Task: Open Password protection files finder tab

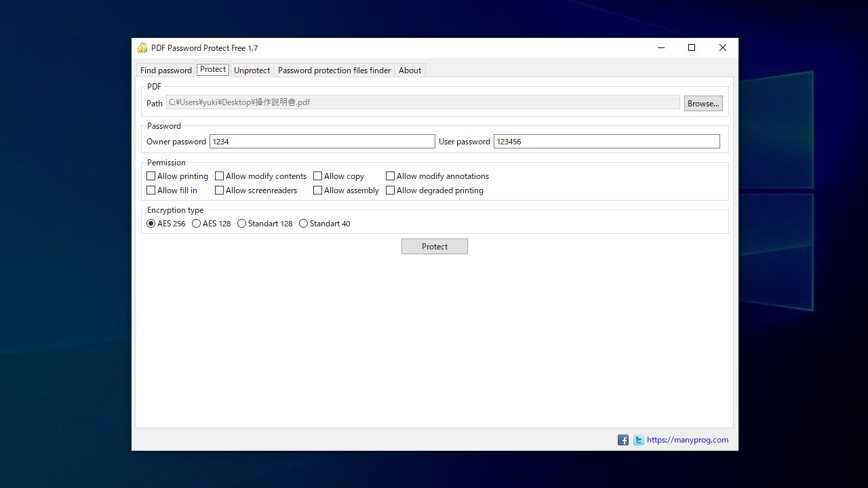Action: pyautogui.click(x=334, y=70)
